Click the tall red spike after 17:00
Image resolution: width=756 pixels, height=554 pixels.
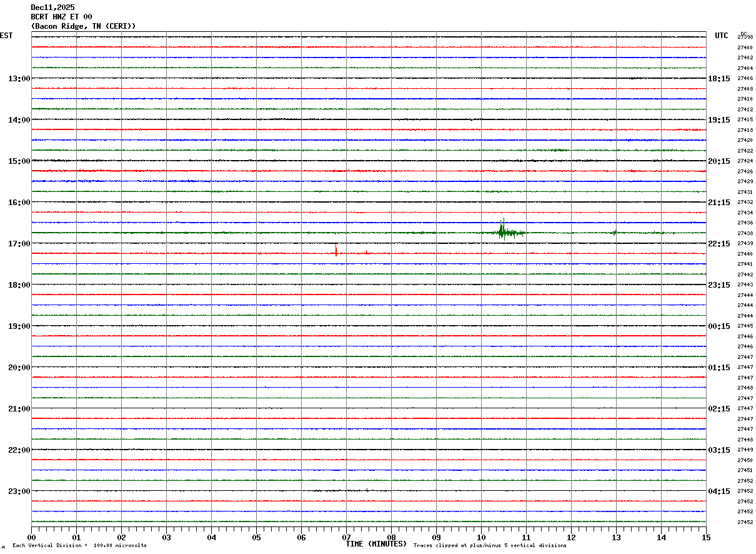point(336,251)
